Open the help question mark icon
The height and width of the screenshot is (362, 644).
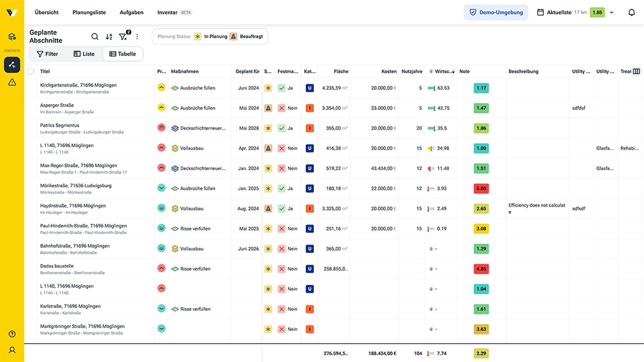[x=12, y=334]
